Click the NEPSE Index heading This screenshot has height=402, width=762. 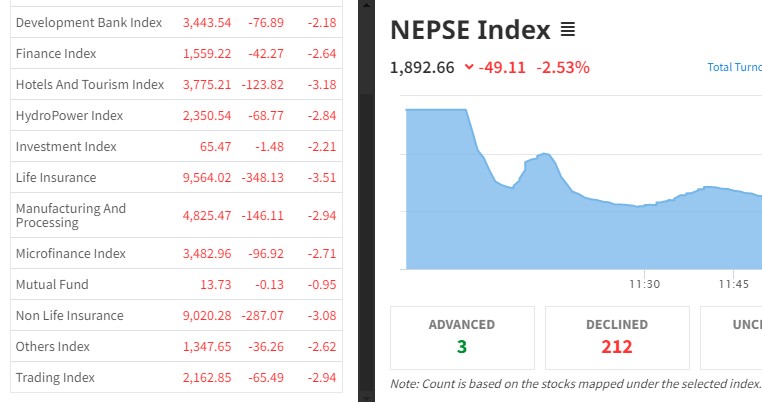pyautogui.click(x=470, y=31)
